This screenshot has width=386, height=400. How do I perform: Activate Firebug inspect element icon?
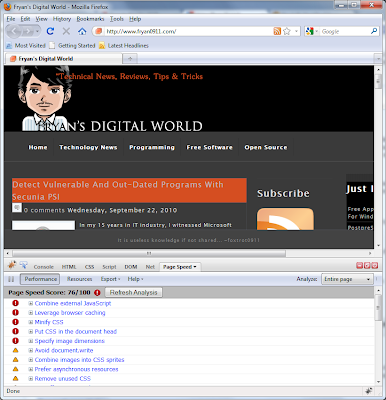(23, 265)
